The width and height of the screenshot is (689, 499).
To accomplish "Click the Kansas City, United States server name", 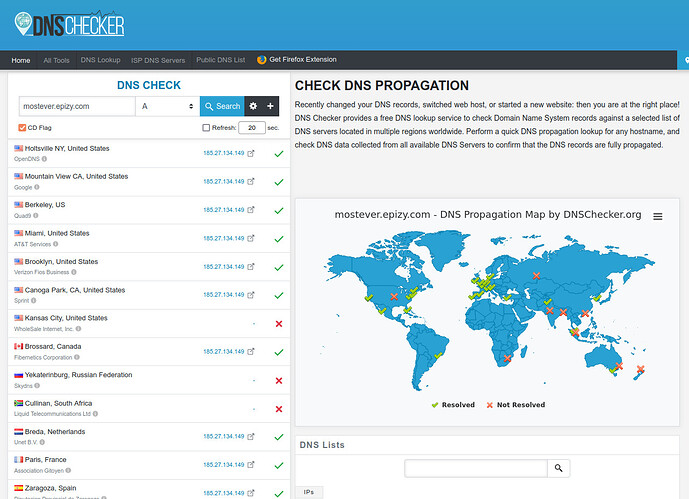I will click(66, 318).
